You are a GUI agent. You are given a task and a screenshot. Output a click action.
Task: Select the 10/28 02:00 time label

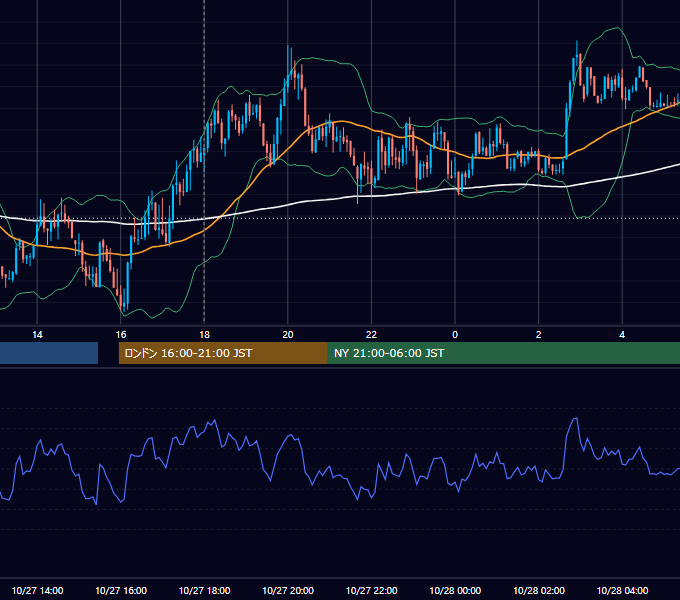click(x=539, y=590)
